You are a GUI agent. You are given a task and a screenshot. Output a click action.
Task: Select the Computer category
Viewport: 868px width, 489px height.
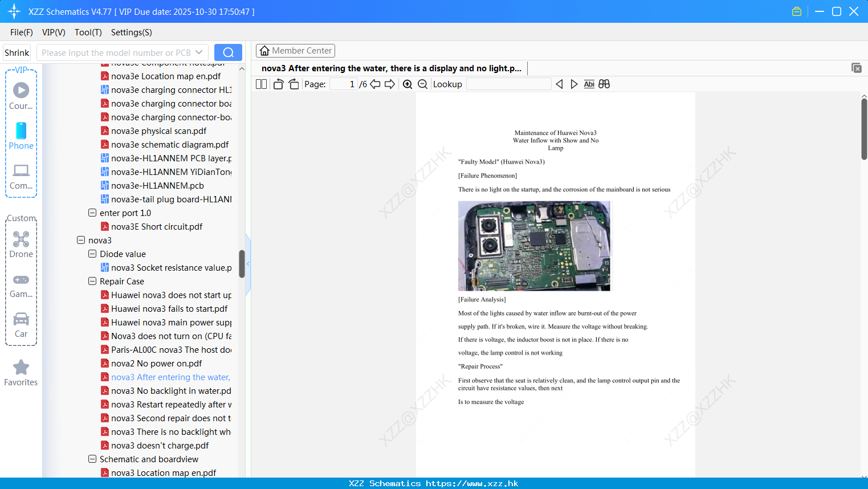[x=21, y=176]
